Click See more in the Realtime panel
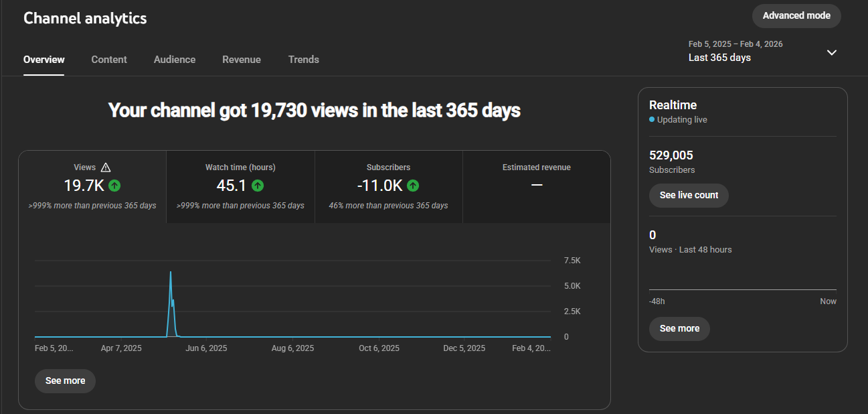Viewport: 868px width, 414px height. coord(679,328)
